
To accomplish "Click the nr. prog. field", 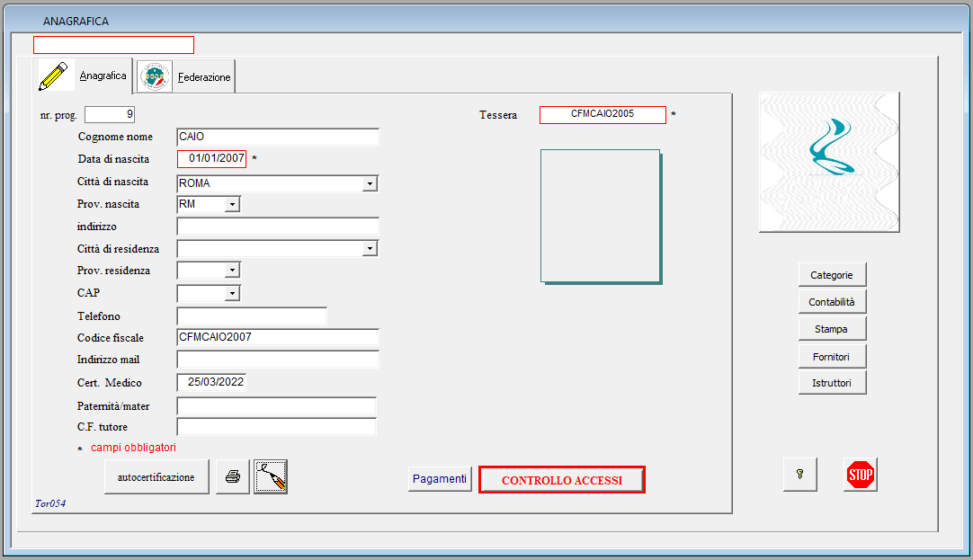I will 109,114.
